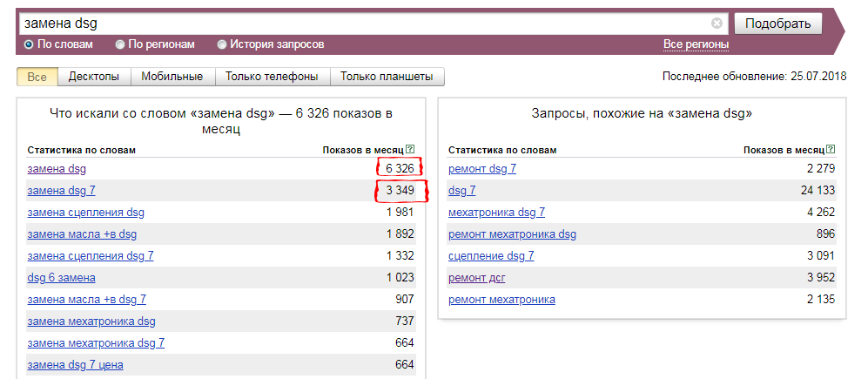Viewport: 868px width, 379px height.
Task: Switch to the "Только планшеты" tab
Action: click(x=387, y=77)
